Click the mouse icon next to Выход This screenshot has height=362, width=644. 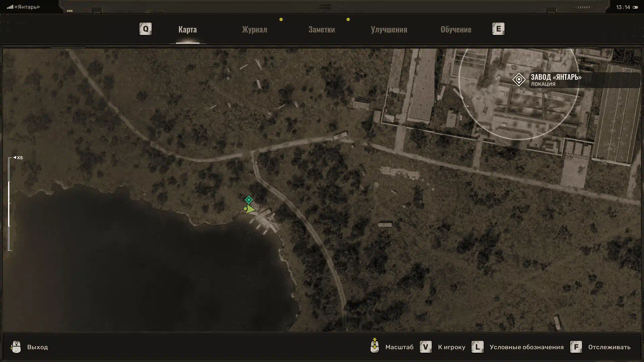click(x=16, y=347)
